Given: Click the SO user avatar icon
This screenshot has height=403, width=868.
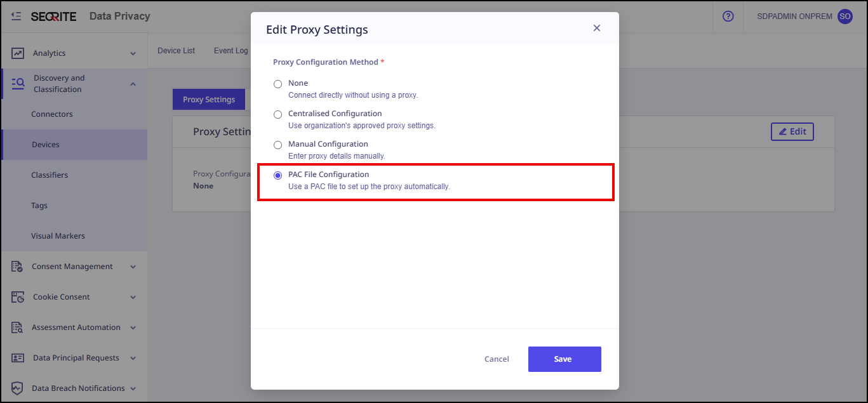Looking at the screenshot, I should [x=845, y=17].
